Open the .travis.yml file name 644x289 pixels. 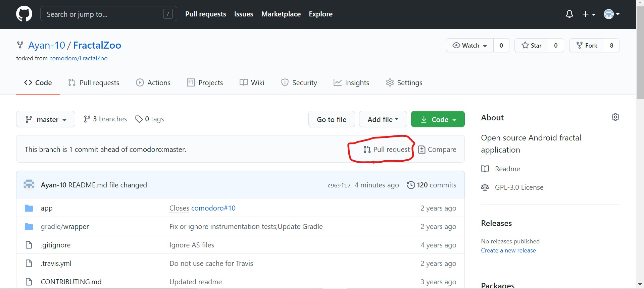pyautogui.click(x=56, y=264)
